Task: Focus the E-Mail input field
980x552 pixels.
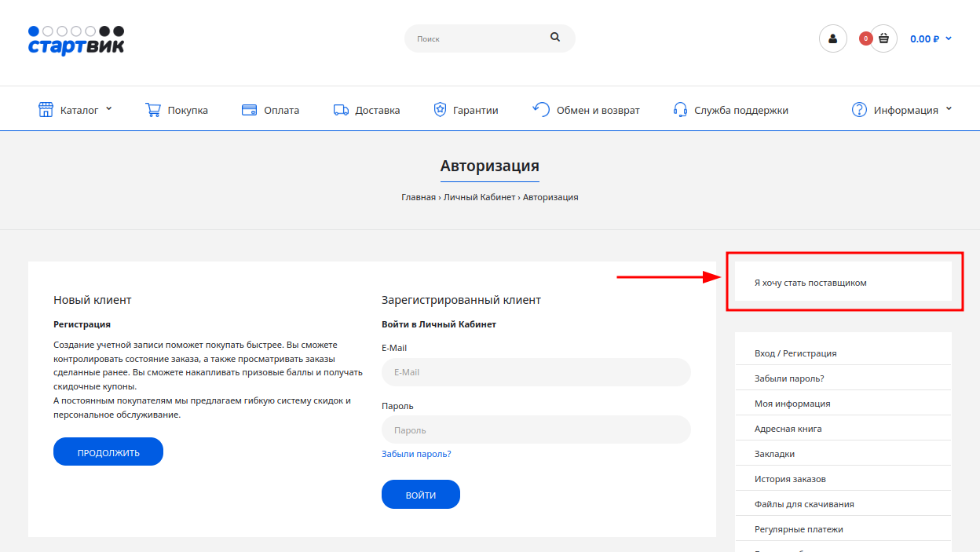Action: pyautogui.click(x=536, y=372)
